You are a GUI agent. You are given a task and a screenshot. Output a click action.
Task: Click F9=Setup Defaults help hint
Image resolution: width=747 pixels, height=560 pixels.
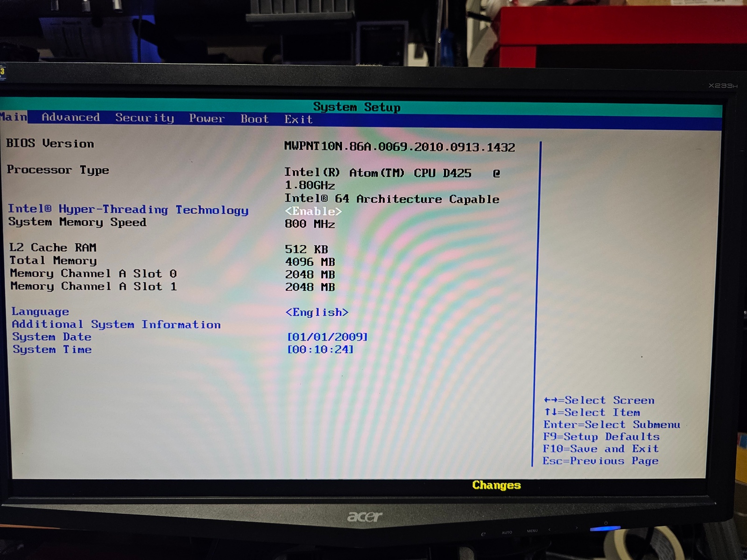pos(601,437)
